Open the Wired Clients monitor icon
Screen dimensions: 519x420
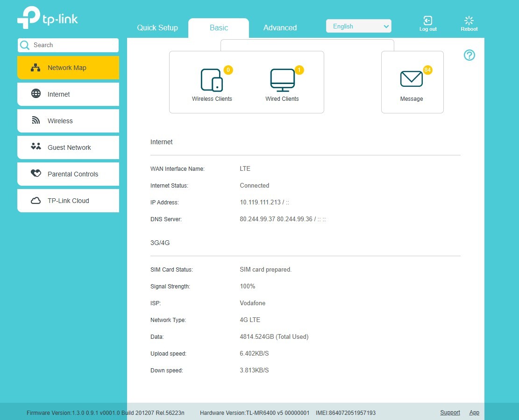coord(282,80)
